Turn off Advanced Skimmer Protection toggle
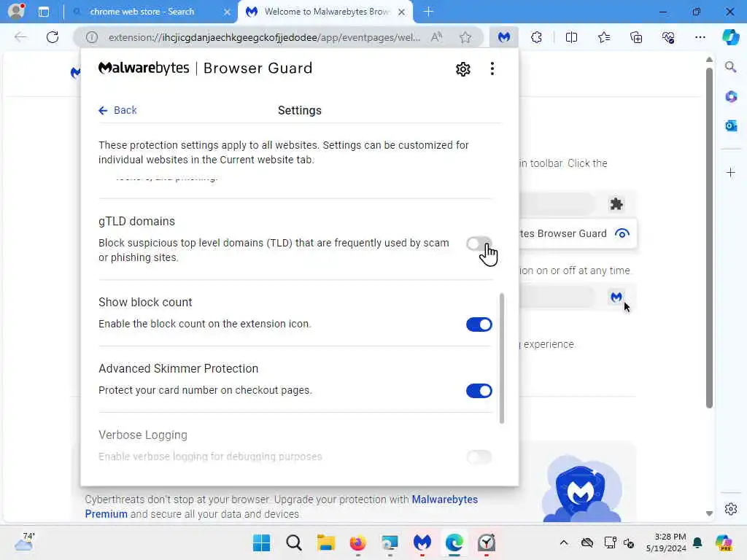747x560 pixels. click(x=479, y=391)
